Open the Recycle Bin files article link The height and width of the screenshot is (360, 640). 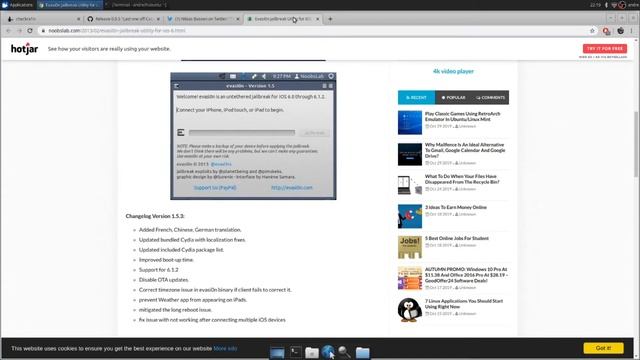[462, 179]
